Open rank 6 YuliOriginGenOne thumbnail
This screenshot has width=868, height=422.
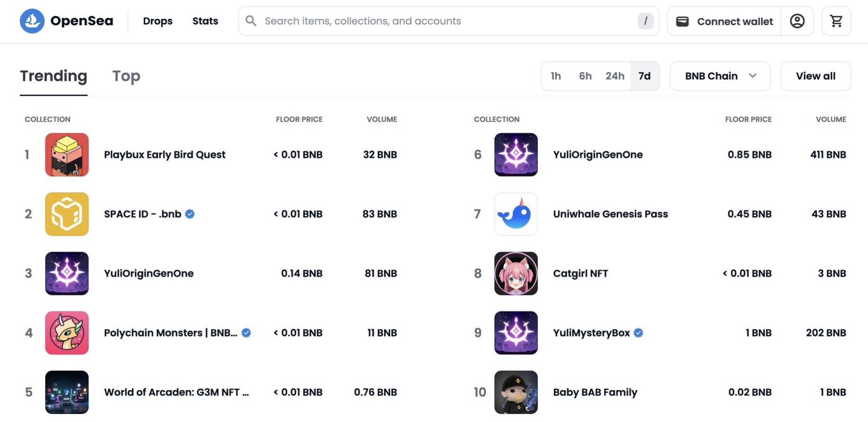516,155
